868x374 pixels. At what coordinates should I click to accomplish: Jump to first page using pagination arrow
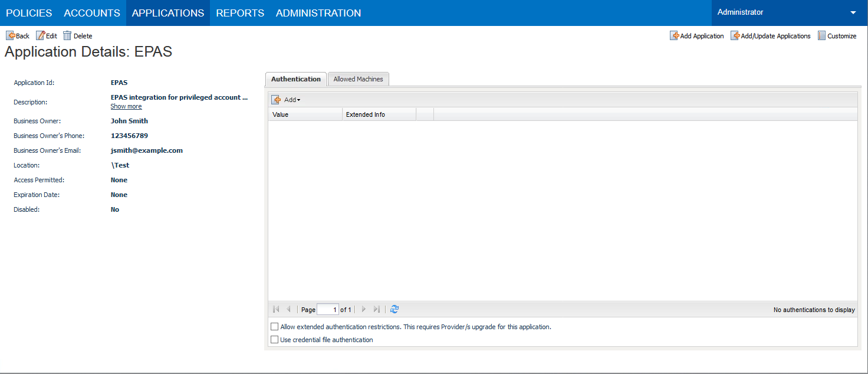[275, 309]
